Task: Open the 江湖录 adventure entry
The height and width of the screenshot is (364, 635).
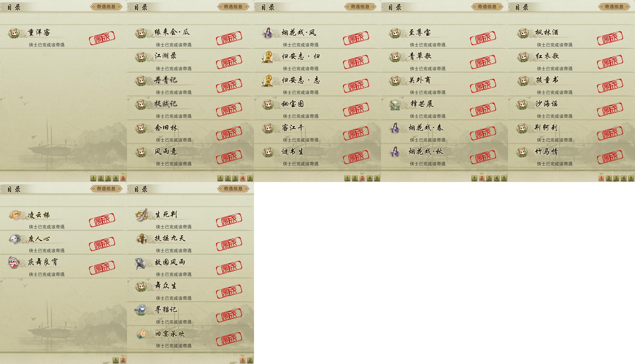Action: point(190,60)
